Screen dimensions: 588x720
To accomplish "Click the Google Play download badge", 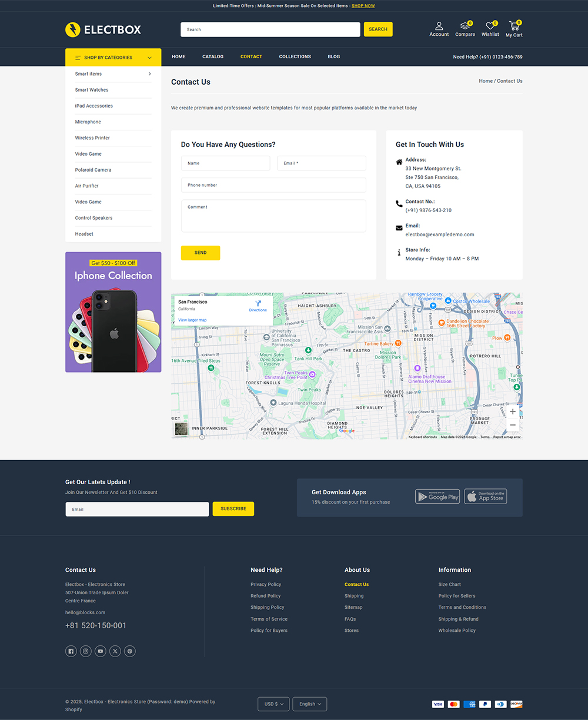I will 437,496.
